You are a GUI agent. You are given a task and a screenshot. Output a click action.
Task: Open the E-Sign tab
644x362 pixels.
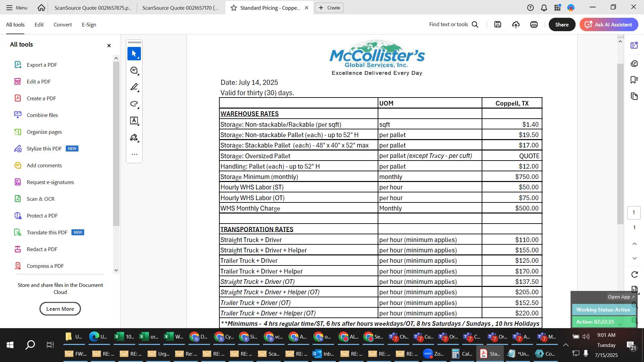pos(89,24)
